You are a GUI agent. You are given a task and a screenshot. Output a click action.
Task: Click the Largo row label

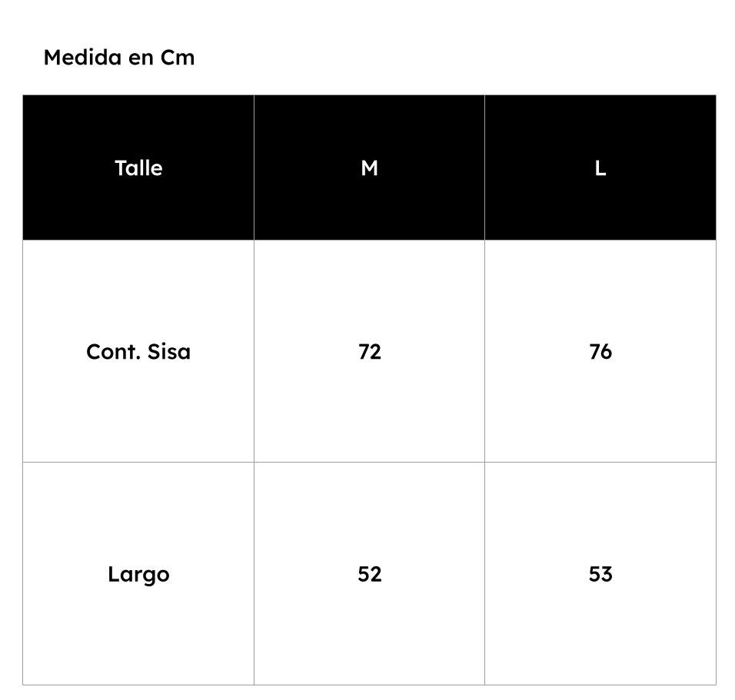(138, 575)
